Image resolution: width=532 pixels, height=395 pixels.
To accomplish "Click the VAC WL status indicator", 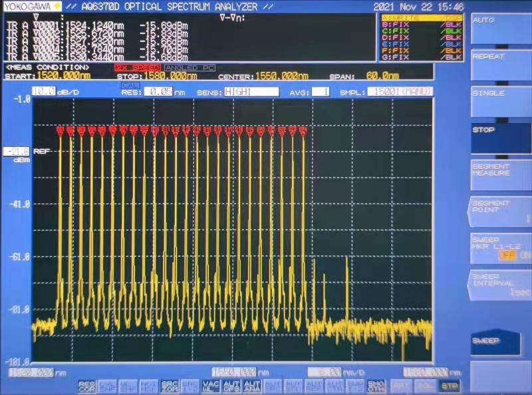I will pos(211,387).
